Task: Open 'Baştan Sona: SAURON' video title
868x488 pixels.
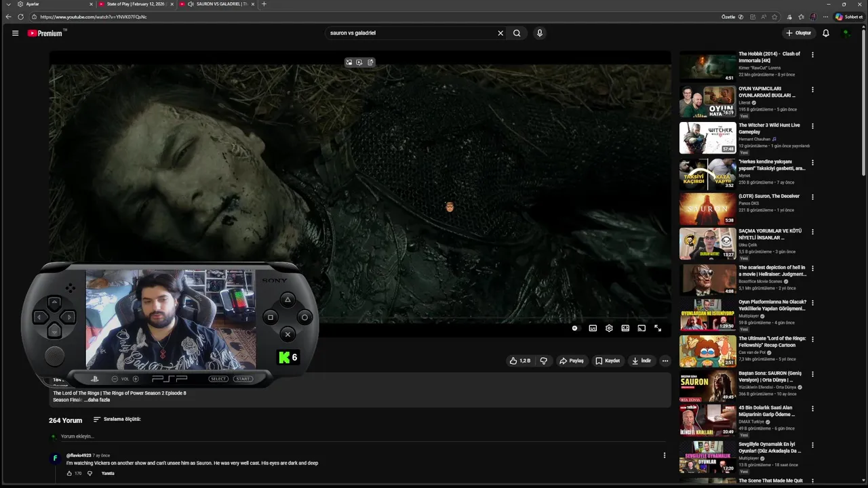Action: 770,377
